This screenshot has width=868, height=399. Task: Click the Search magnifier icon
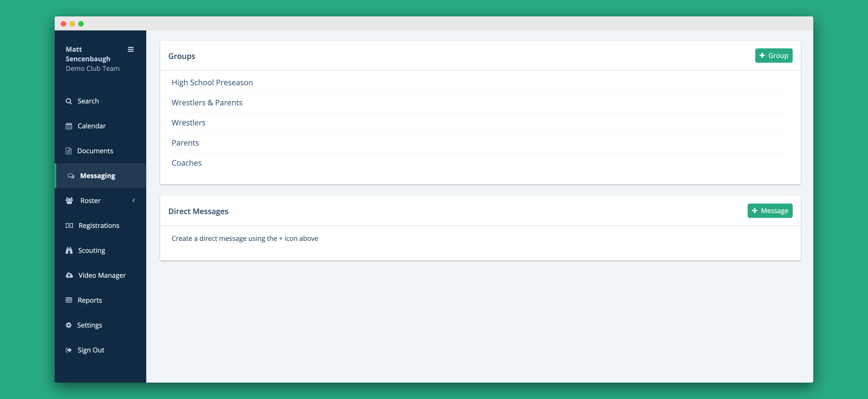tap(69, 101)
